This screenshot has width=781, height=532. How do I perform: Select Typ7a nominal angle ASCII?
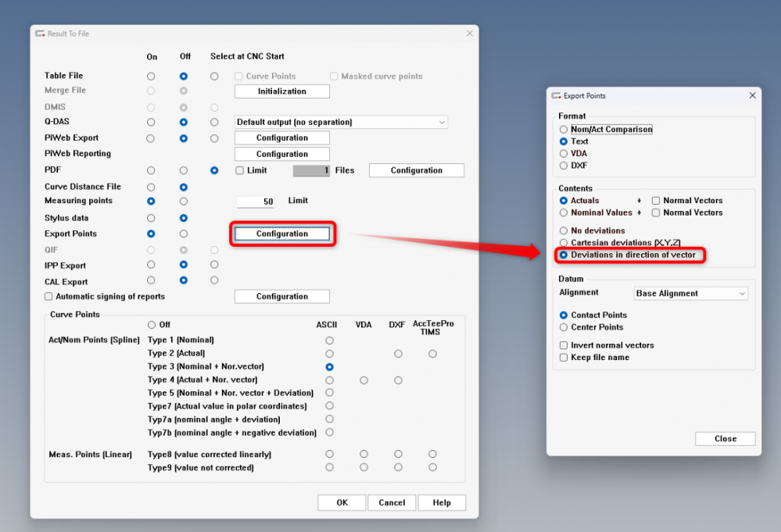[x=329, y=419]
